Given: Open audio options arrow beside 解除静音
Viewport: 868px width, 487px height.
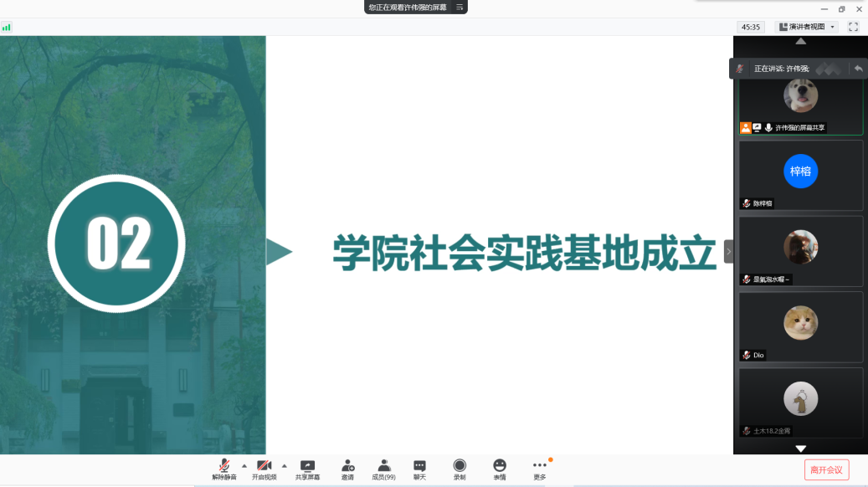Looking at the screenshot, I should (x=244, y=466).
